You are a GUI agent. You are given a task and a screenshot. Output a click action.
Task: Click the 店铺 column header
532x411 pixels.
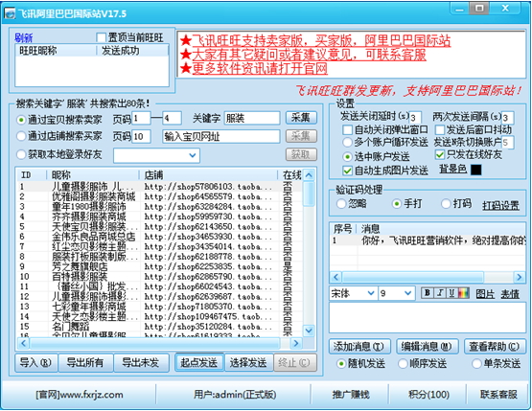click(x=209, y=175)
